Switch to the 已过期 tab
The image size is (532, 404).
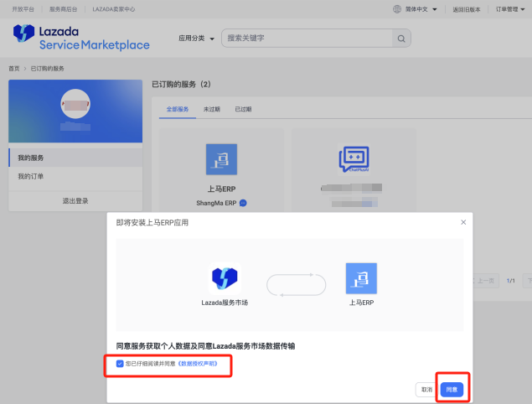pyautogui.click(x=243, y=109)
